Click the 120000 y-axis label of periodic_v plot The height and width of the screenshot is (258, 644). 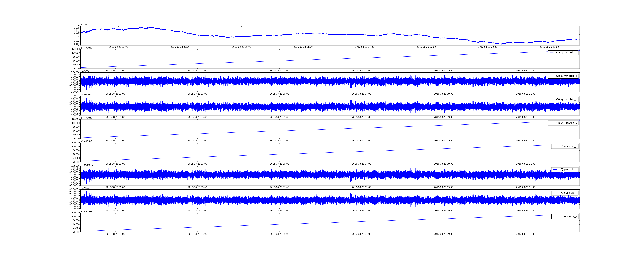point(75,213)
